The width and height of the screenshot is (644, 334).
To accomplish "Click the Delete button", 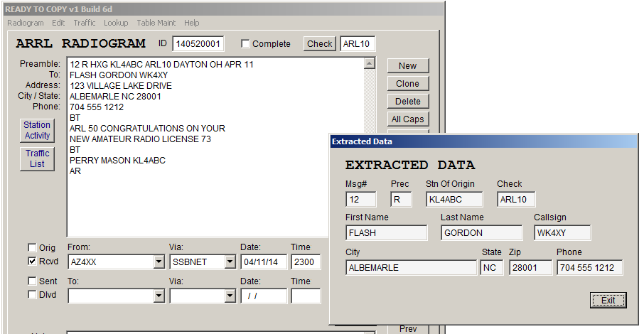I will tap(408, 101).
